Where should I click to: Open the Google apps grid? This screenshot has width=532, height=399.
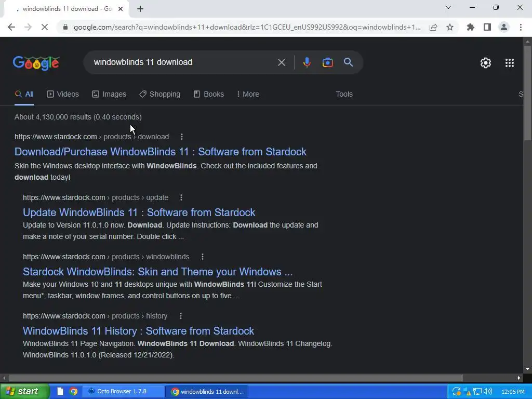tap(510, 63)
